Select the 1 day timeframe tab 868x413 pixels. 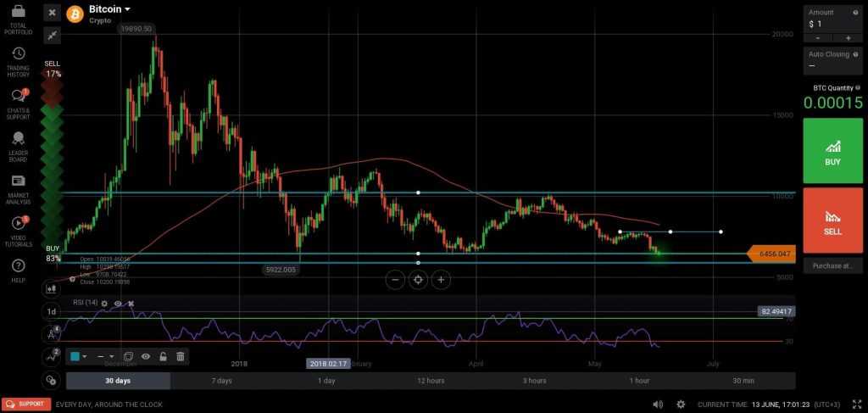coord(326,380)
